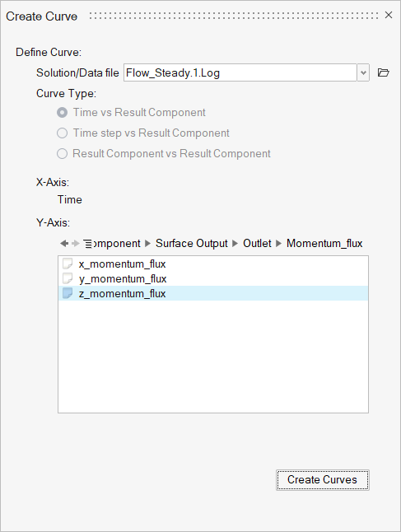Expand arrow after Surface Output breadcrumb
Screen dimensions: 401x532
(235, 244)
